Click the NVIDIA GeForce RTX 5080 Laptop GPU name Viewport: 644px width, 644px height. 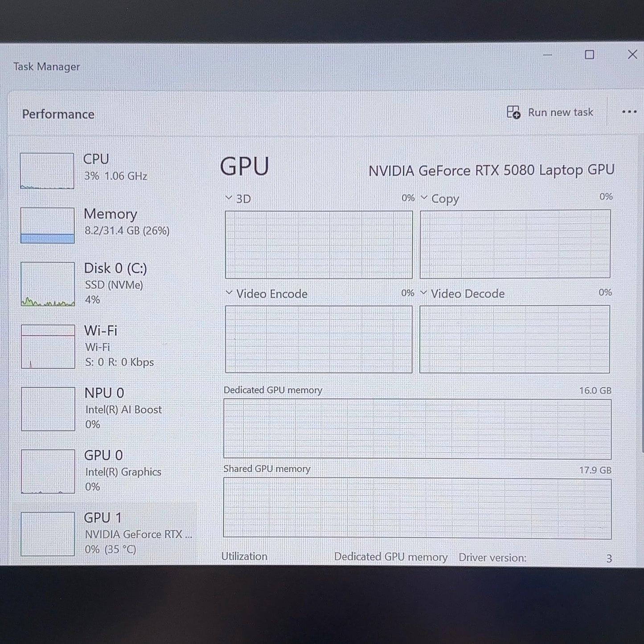pos(491,170)
